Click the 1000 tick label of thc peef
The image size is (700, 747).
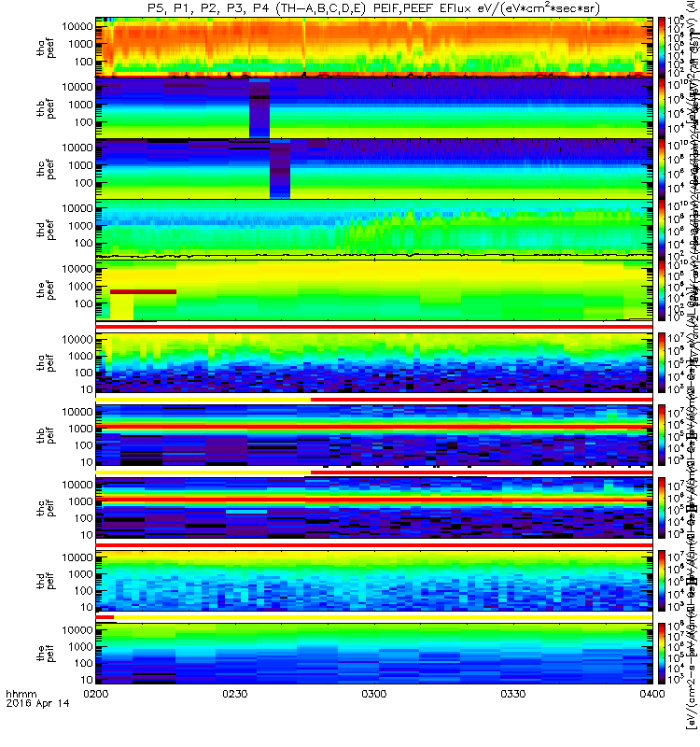(80, 165)
